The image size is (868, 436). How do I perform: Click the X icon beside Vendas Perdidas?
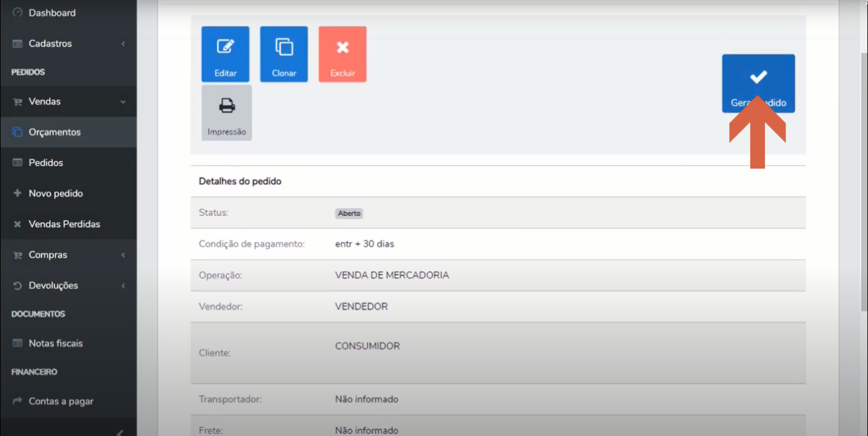[x=17, y=225]
